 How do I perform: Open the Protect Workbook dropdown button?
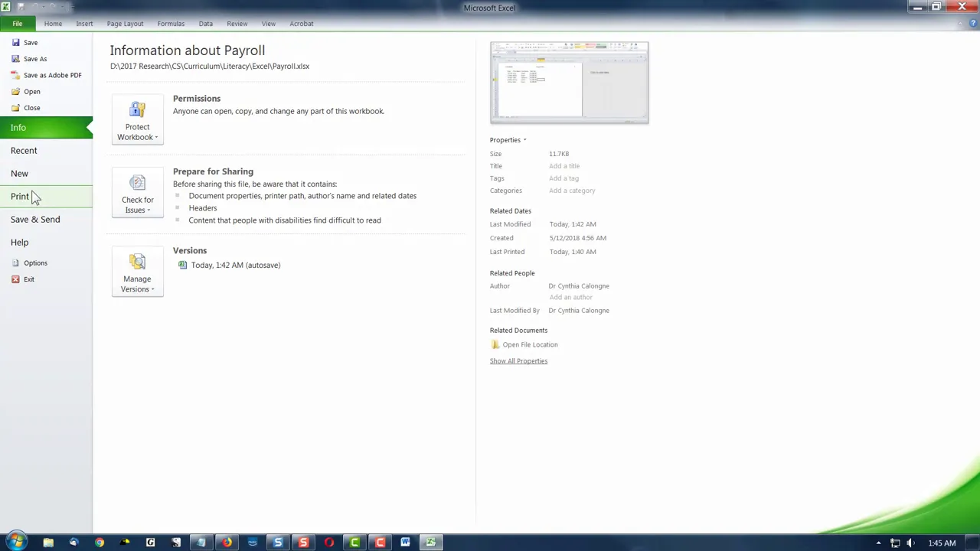[138, 120]
